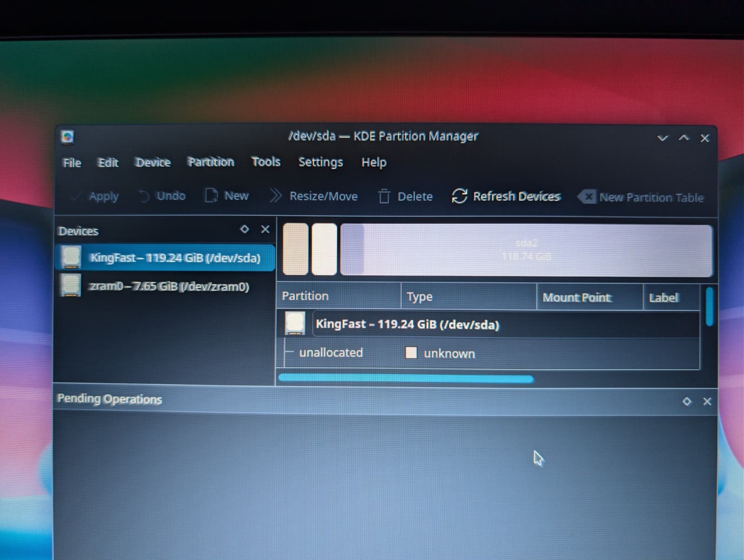744x560 pixels.
Task: Close the Devices panel
Action: pos(265,229)
